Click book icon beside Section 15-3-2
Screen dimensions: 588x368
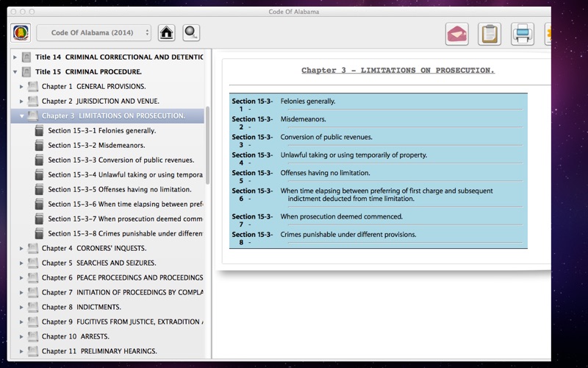39,145
